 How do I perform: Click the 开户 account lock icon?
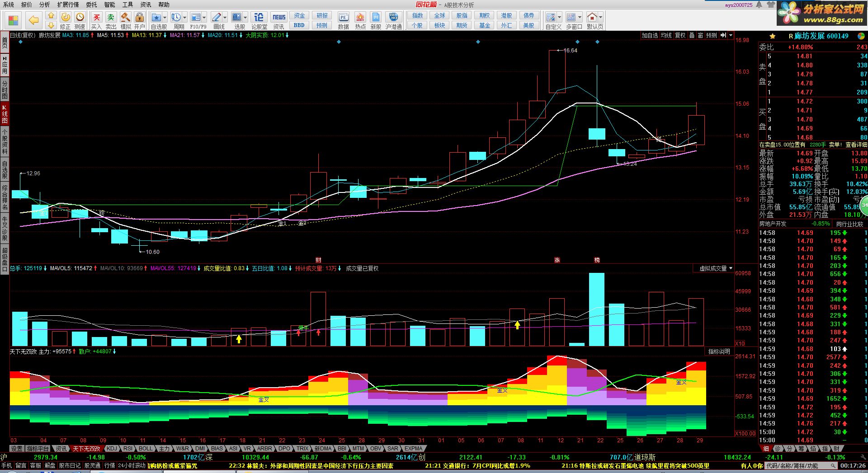click(x=140, y=17)
